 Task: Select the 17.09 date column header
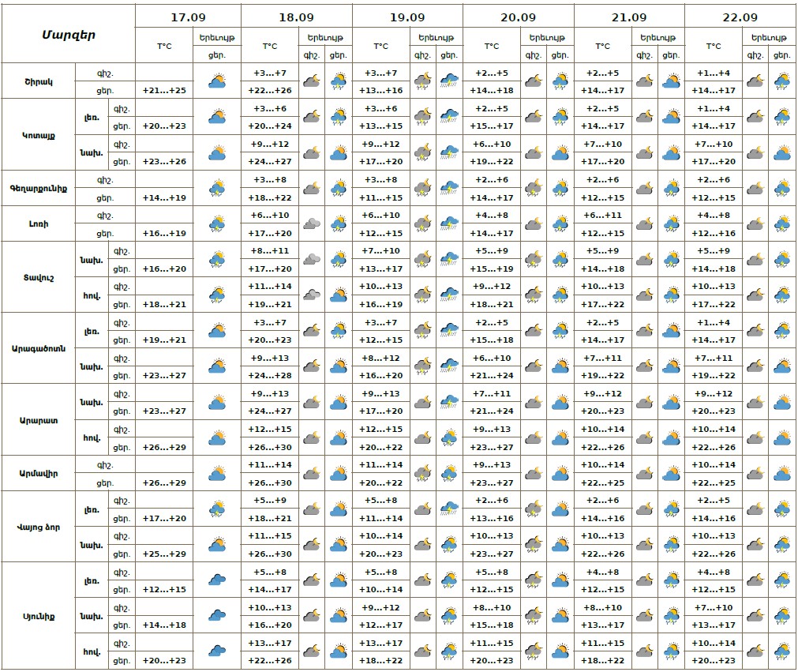click(x=188, y=17)
